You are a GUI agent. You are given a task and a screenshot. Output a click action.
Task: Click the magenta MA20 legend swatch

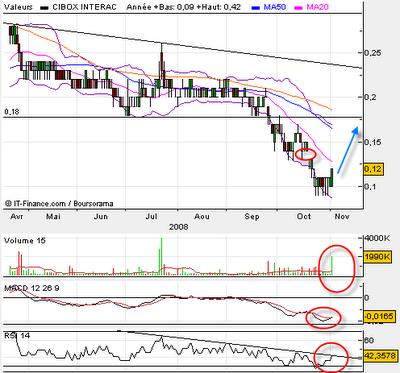pyautogui.click(x=299, y=7)
